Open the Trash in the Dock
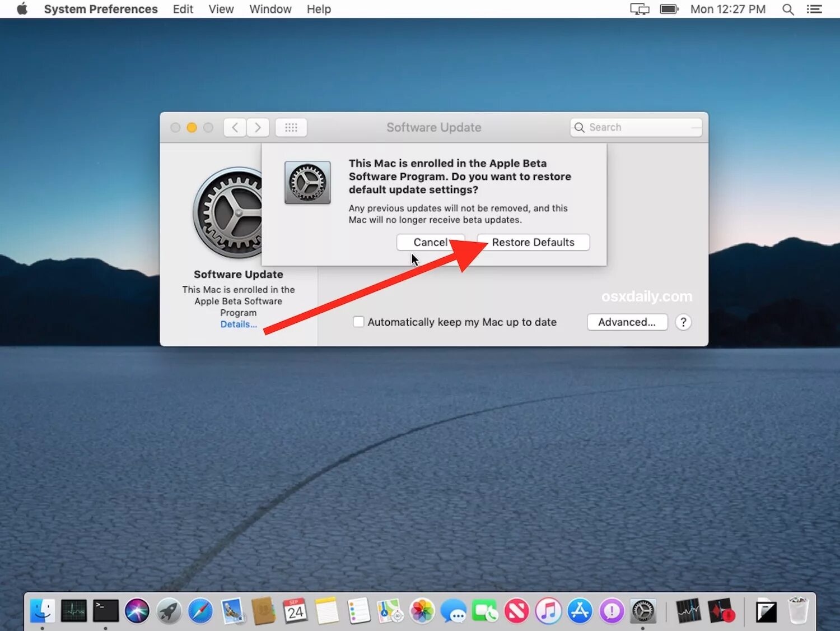This screenshot has width=840, height=631. point(799,610)
